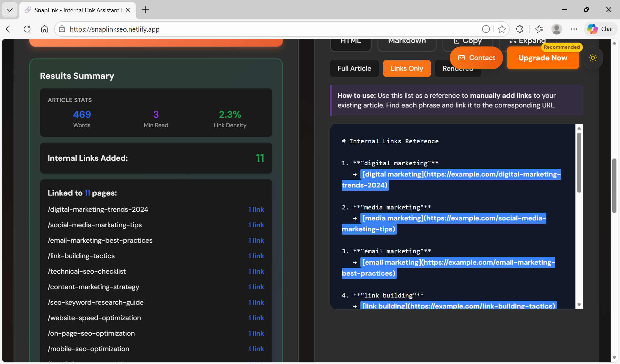Viewport: 620px width, 364px height.
Task: Open a new browser tab
Action: [x=145, y=10]
